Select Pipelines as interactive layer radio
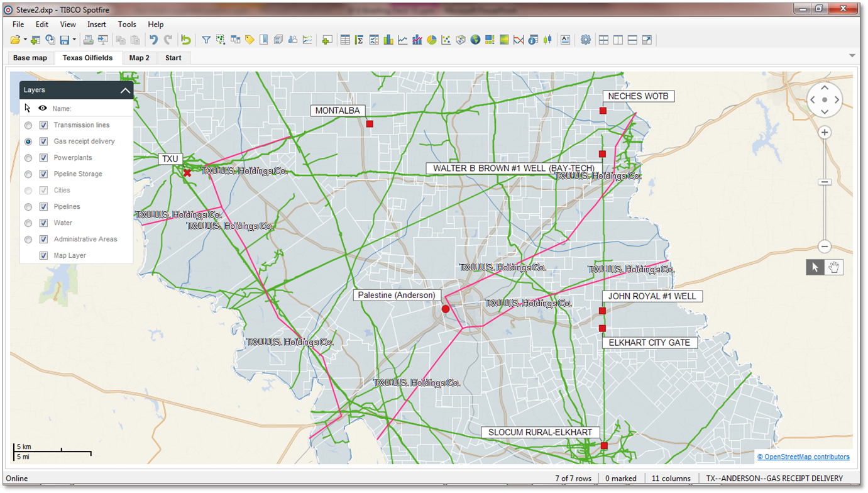 click(28, 208)
